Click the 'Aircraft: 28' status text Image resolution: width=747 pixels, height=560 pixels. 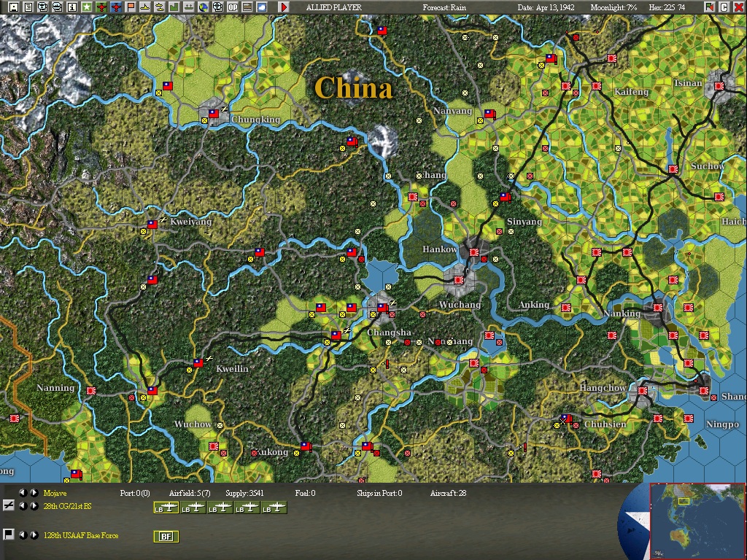(448, 493)
